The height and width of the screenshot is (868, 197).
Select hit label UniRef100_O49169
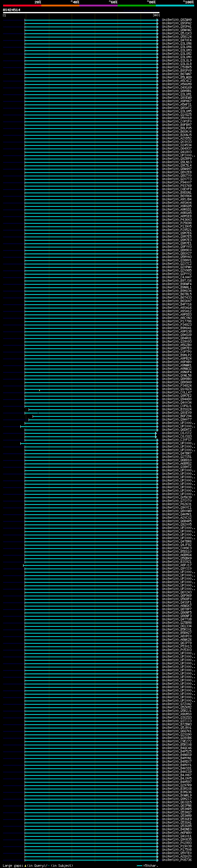tap(177, 88)
